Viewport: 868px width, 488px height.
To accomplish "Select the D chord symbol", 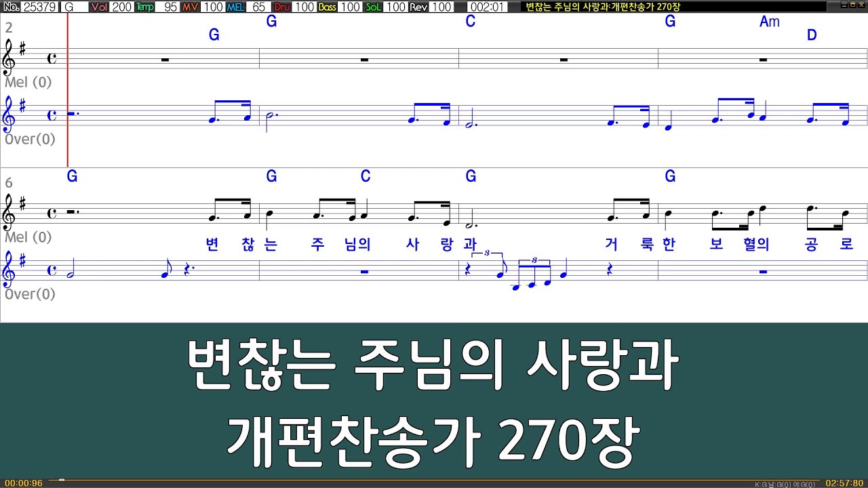I will 812,35.
